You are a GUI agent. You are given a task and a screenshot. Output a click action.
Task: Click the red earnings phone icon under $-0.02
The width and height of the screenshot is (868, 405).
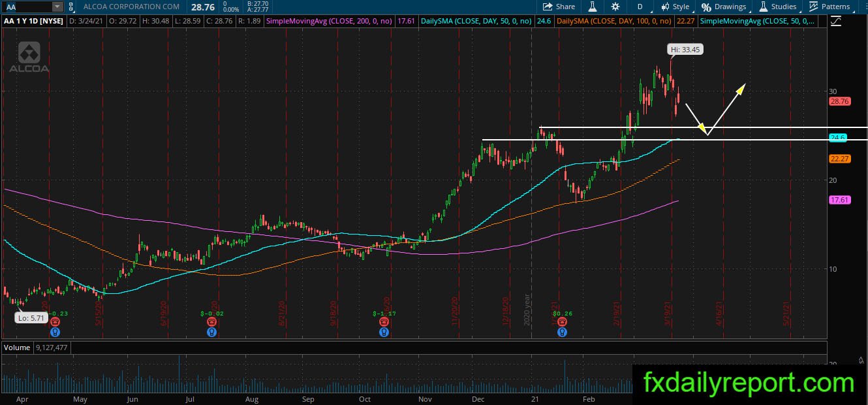tap(211, 321)
